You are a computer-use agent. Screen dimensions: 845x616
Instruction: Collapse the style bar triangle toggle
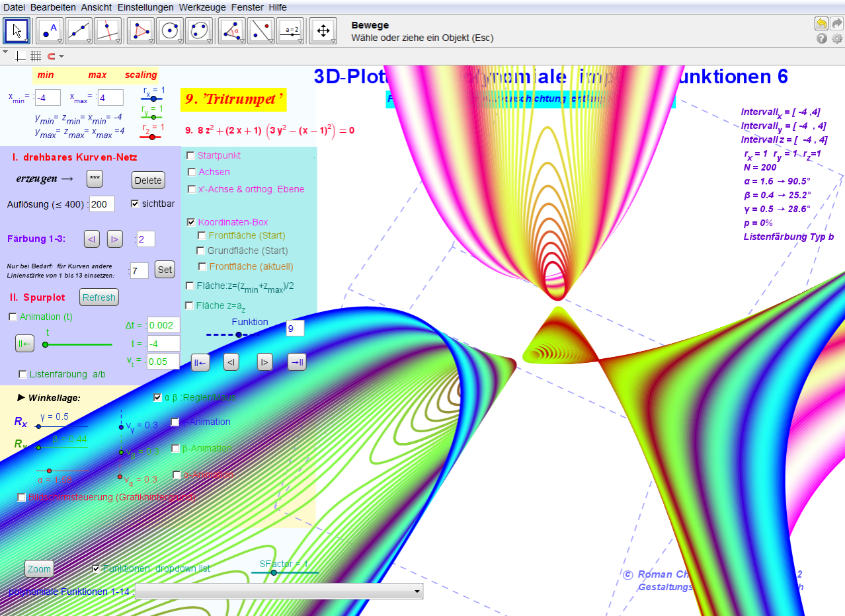[5, 52]
